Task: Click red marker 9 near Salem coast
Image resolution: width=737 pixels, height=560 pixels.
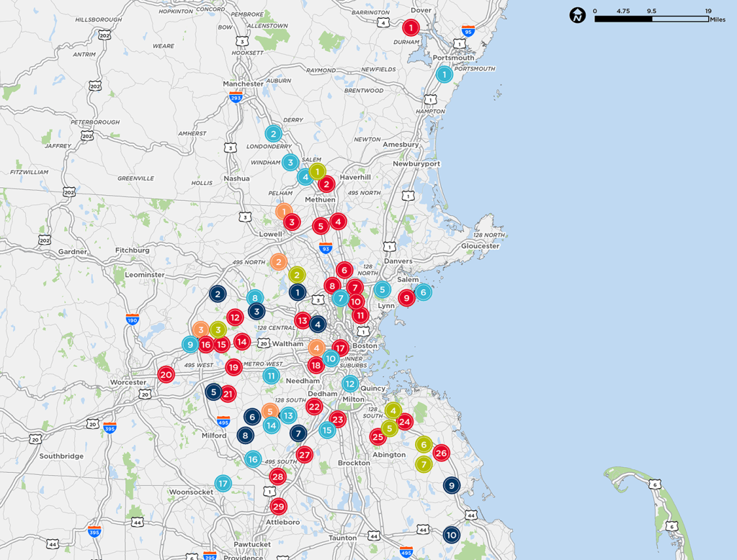Action: [406, 297]
